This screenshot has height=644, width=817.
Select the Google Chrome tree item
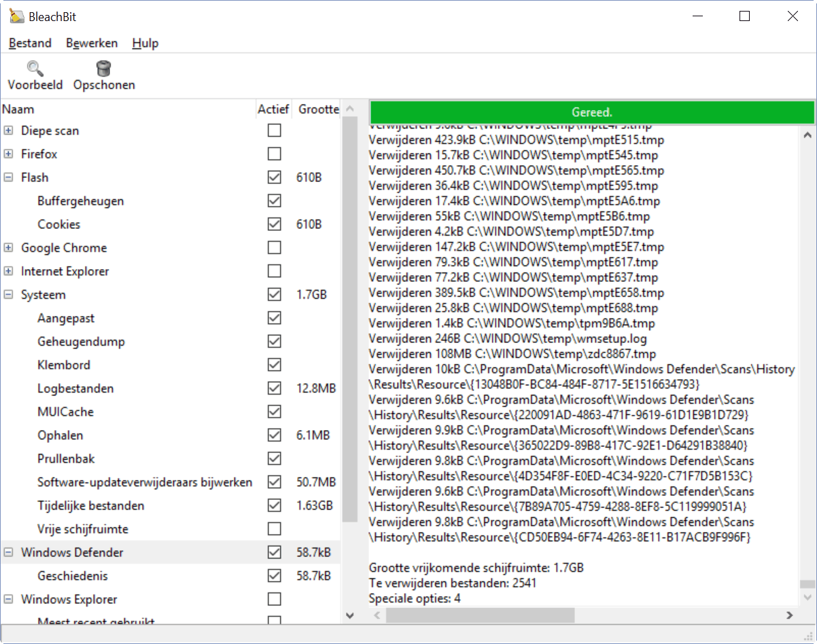(64, 248)
